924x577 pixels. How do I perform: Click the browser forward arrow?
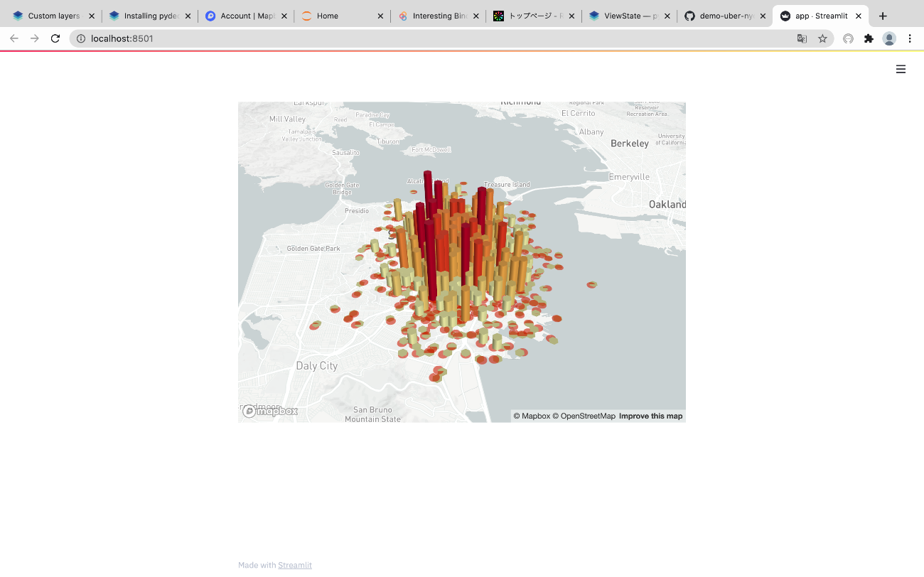[34, 38]
